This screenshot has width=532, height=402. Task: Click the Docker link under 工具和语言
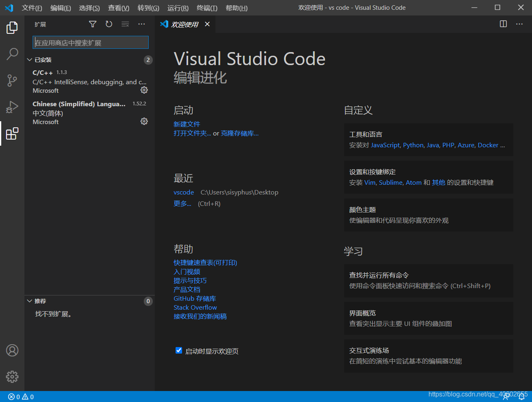coord(488,145)
